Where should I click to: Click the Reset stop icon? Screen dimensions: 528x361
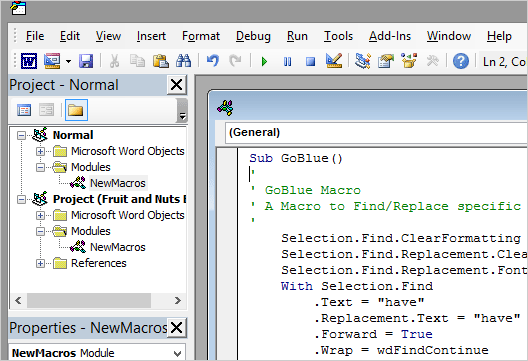tap(310, 62)
